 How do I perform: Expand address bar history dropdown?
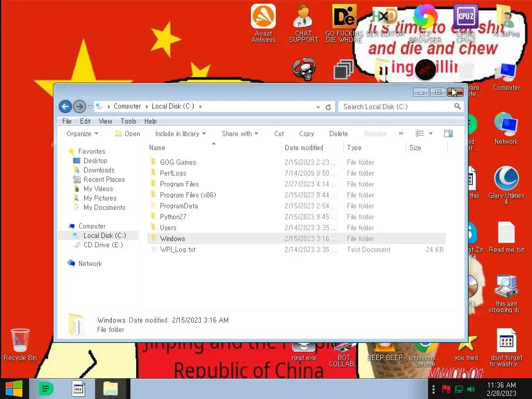pyautogui.click(x=318, y=107)
